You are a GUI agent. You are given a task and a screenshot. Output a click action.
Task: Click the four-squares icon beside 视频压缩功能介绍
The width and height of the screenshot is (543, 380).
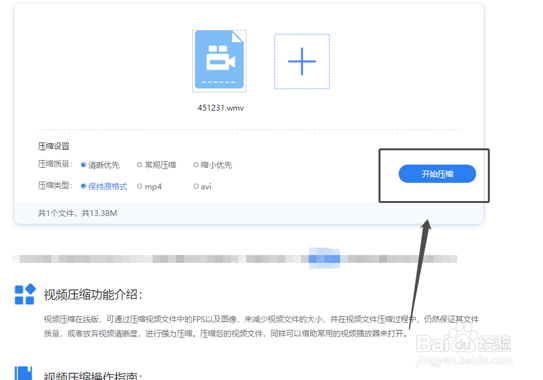tap(25, 294)
